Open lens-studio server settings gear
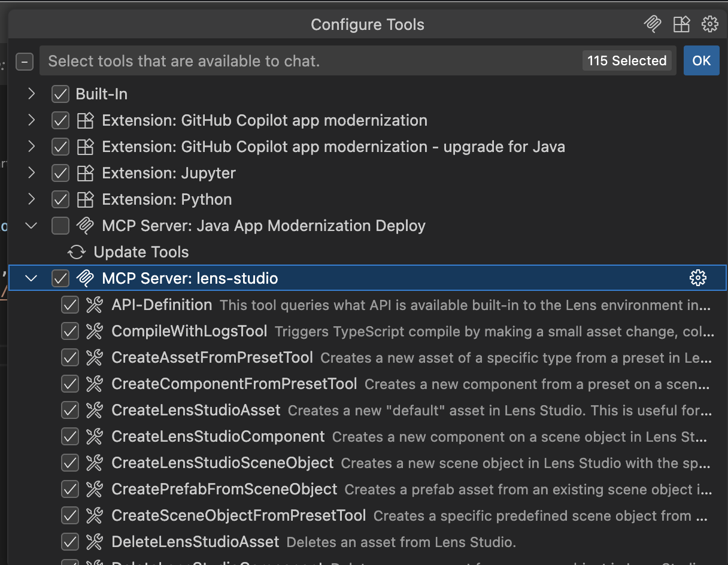Image resolution: width=728 pixels, height=565 pixels. click(x=697, y=278)
